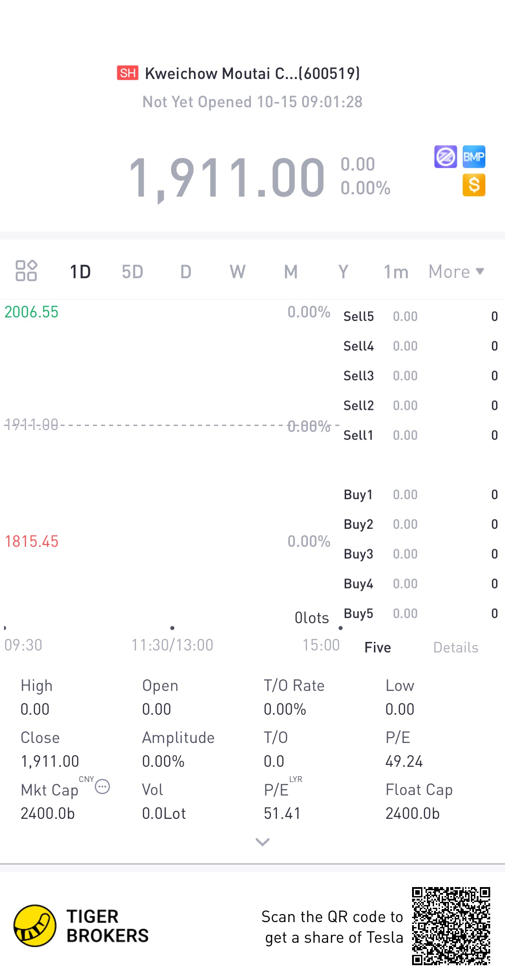This screenshot has width=505, height=980.
Task: Open the chart layout grid icon
Action: click(26, 271)
